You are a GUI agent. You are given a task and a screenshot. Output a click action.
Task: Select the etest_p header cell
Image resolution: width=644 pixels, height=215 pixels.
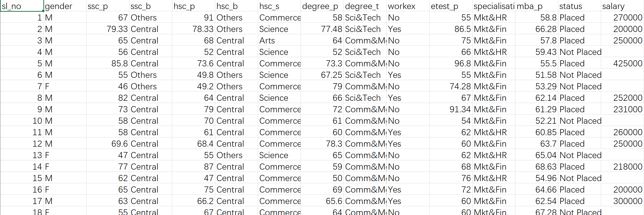point(451,6)
